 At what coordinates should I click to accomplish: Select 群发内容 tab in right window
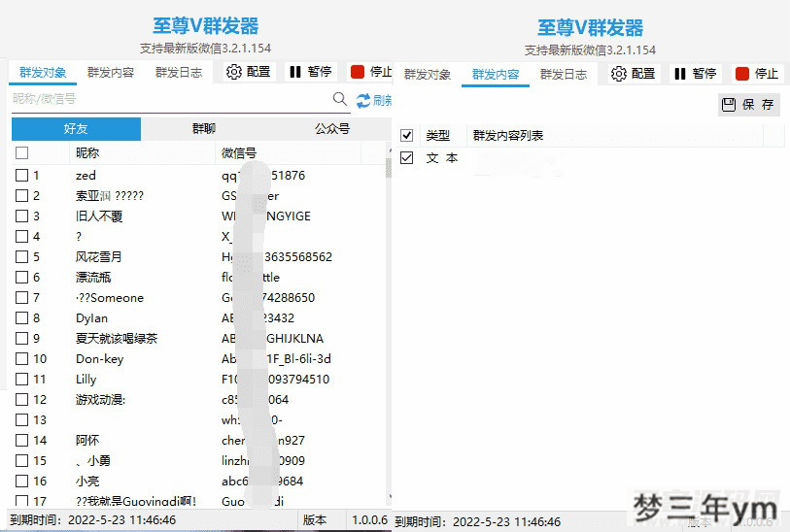pyautogui.click(x=496, y=75)
